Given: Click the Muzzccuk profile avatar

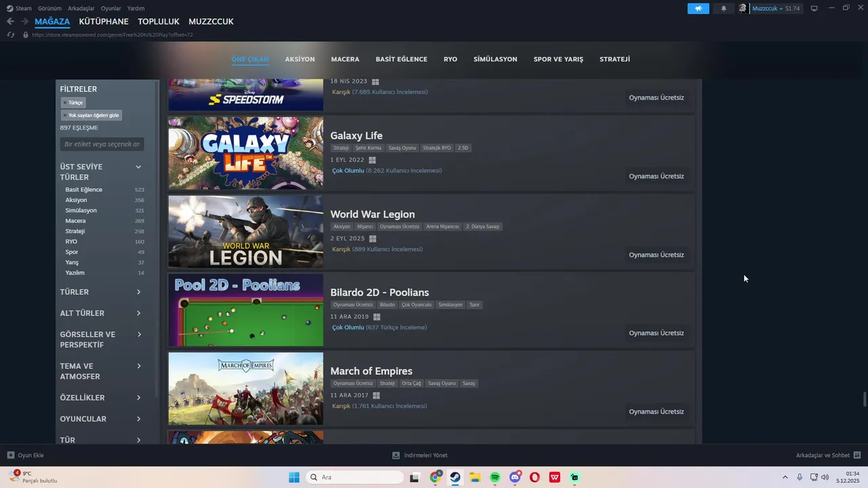Looking at the screenshot, I should (743, 8).
